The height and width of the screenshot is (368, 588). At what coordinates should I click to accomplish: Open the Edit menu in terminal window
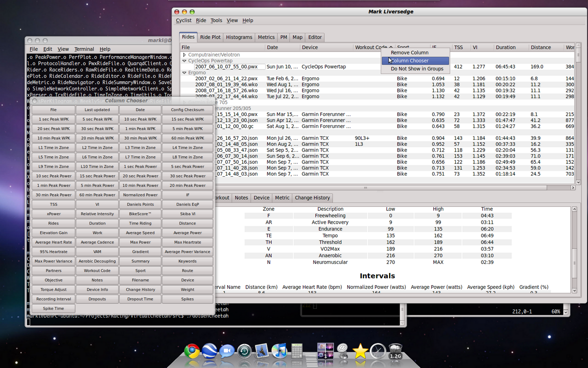tap(48, 49)
